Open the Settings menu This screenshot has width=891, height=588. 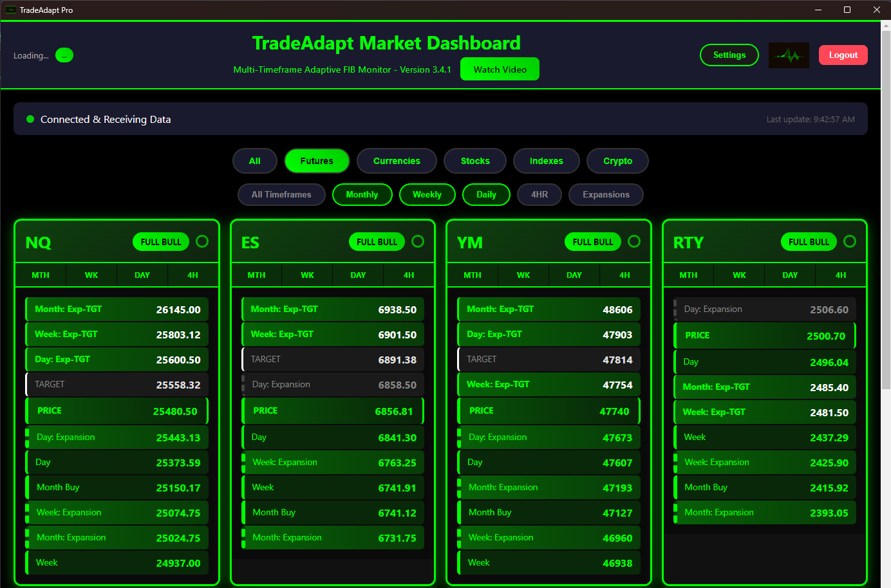click(729, 55)
